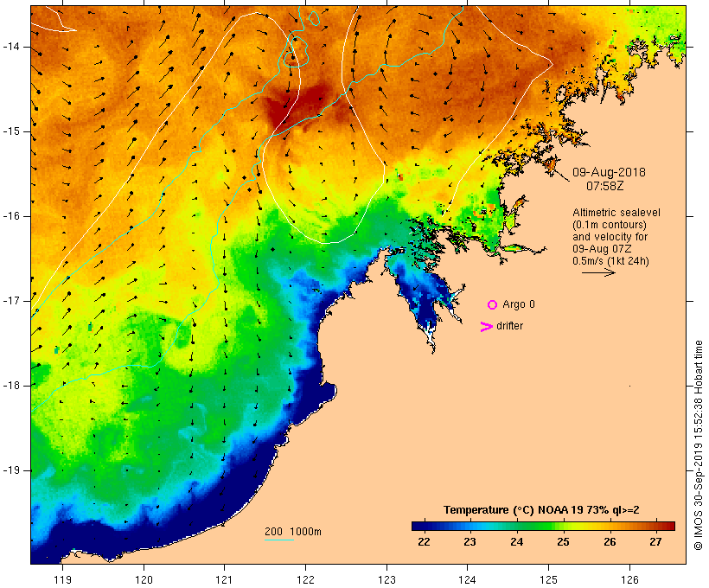Click the '09-Aug 07Z' text line
The height and width of the screenshot is (588, 709).
click(x=602, y=249)
